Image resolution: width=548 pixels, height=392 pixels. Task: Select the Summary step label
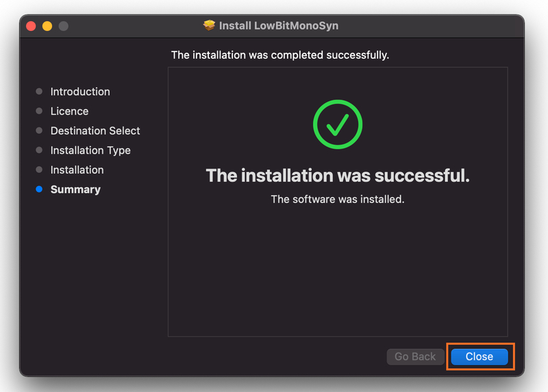[x=75, y=189]
